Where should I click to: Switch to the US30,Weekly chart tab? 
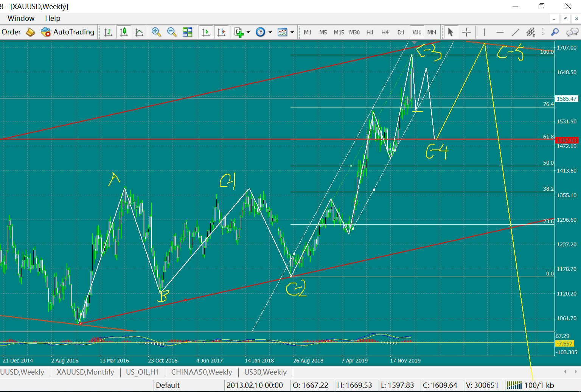click(x=266, y=372)
